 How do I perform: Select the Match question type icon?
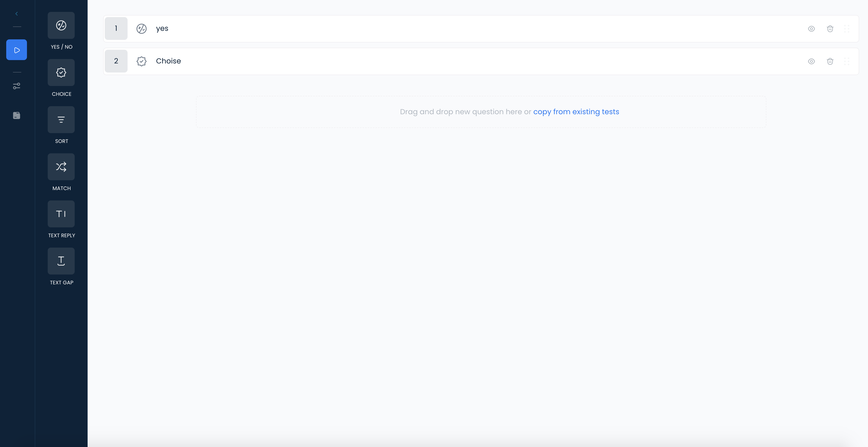61,167
